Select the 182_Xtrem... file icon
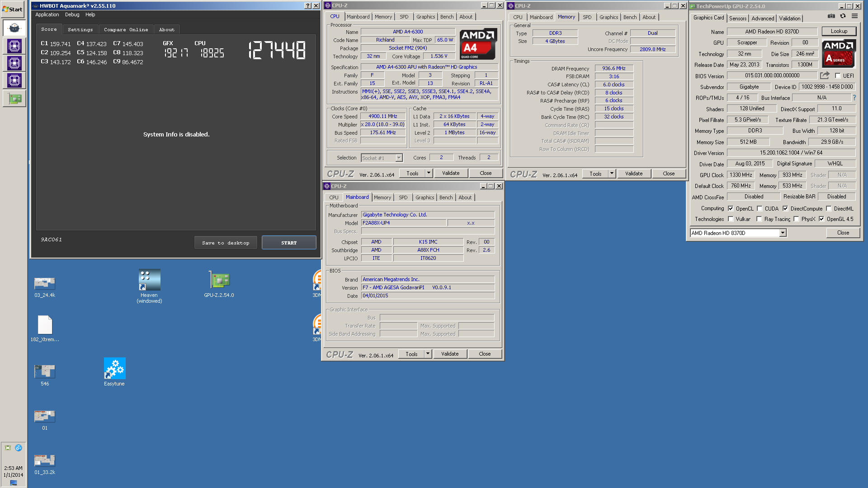 tap(45, 328)
